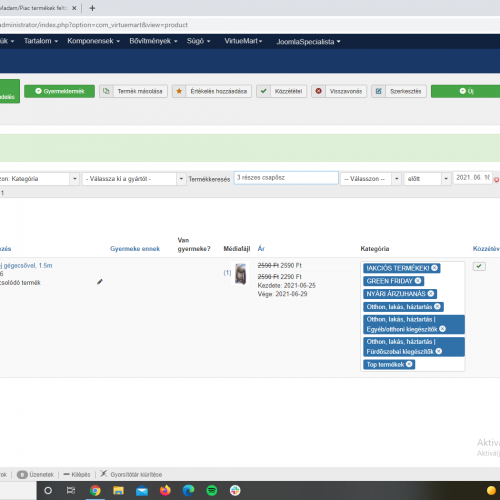Open Spotify from the taskbar
This screenshot has height=500, width=500.
coord(212,490)
